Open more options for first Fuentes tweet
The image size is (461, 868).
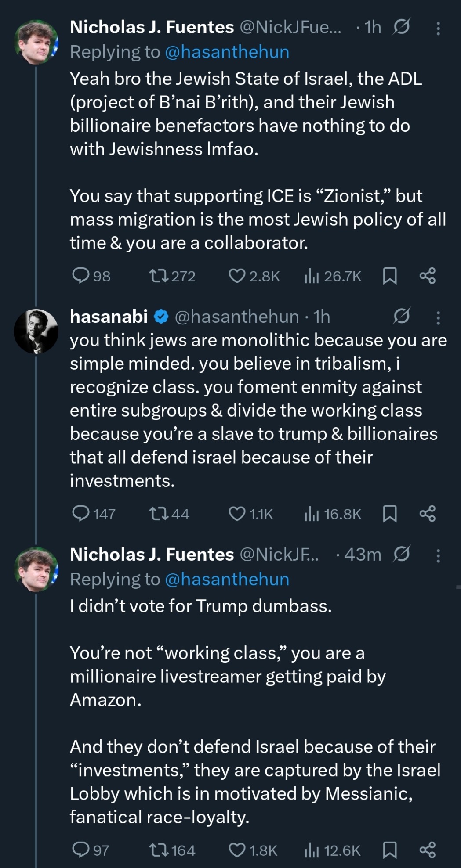tap(438, 29)
